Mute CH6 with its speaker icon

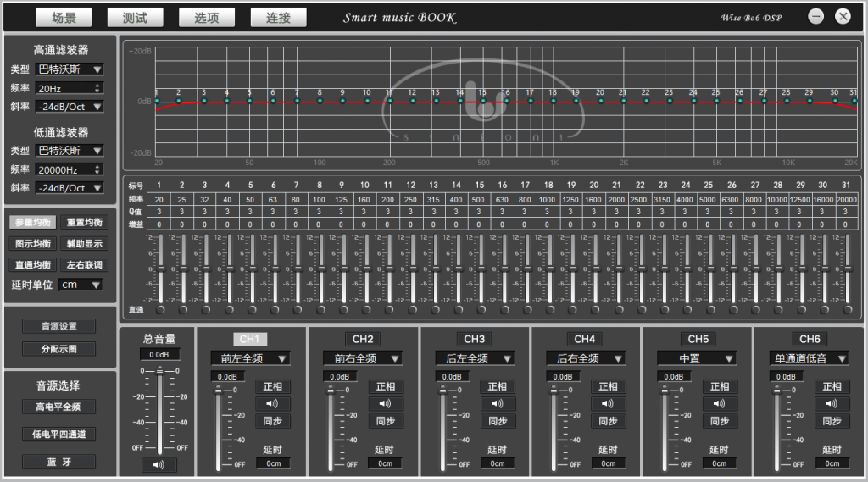832,403
